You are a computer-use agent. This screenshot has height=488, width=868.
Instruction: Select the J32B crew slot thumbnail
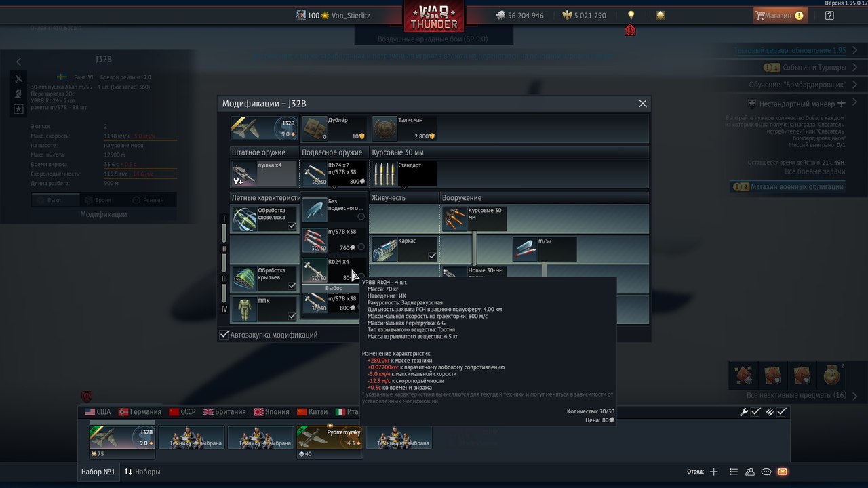coord(123,437)
